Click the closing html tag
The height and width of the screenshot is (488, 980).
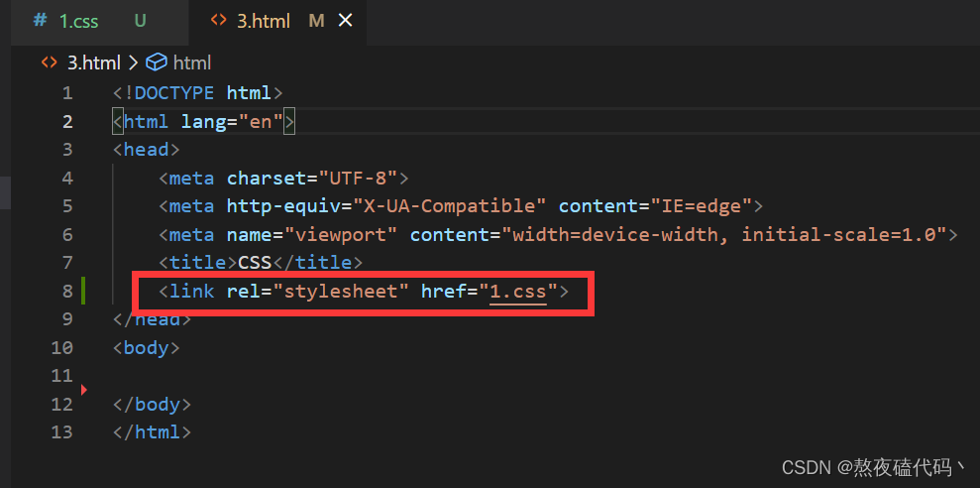click(152, 432)
